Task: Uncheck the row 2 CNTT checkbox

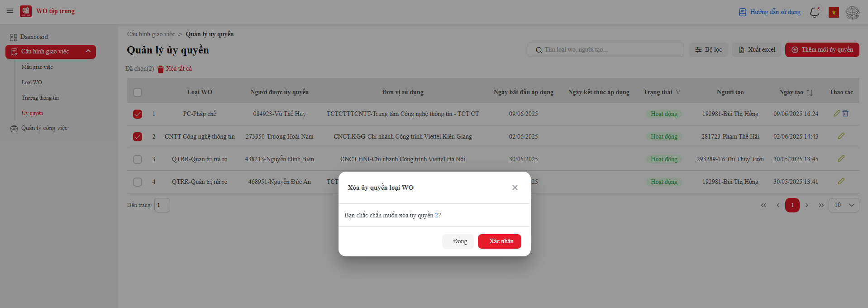Action: [138, 137]
